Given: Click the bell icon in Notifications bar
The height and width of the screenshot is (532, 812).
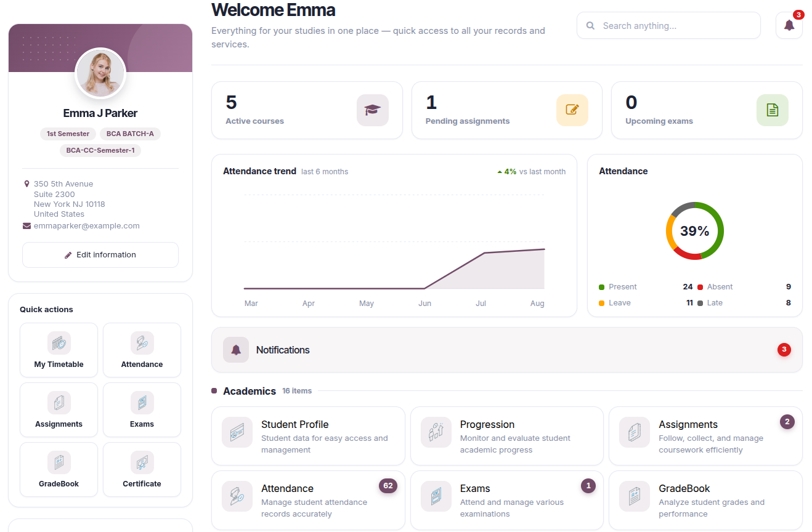Looking at the screenshot, I should pyautogui.click(x=236, y=350).
